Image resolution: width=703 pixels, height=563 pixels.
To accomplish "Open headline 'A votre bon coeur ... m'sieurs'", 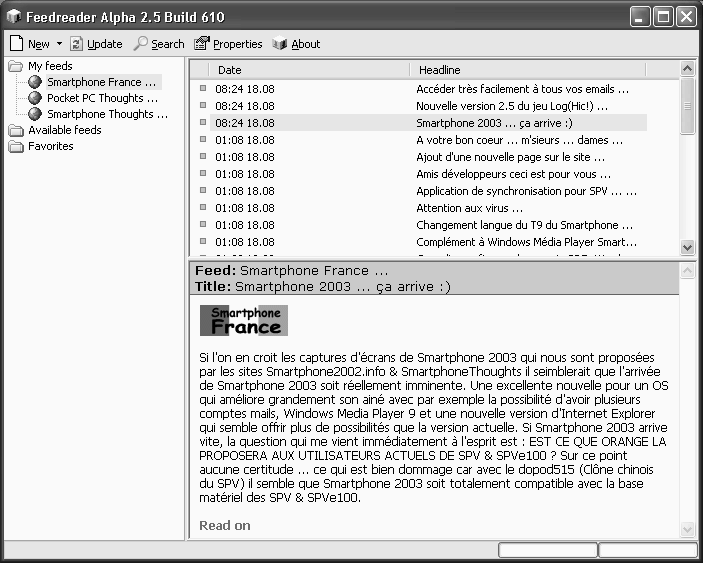I will point(520,140).
